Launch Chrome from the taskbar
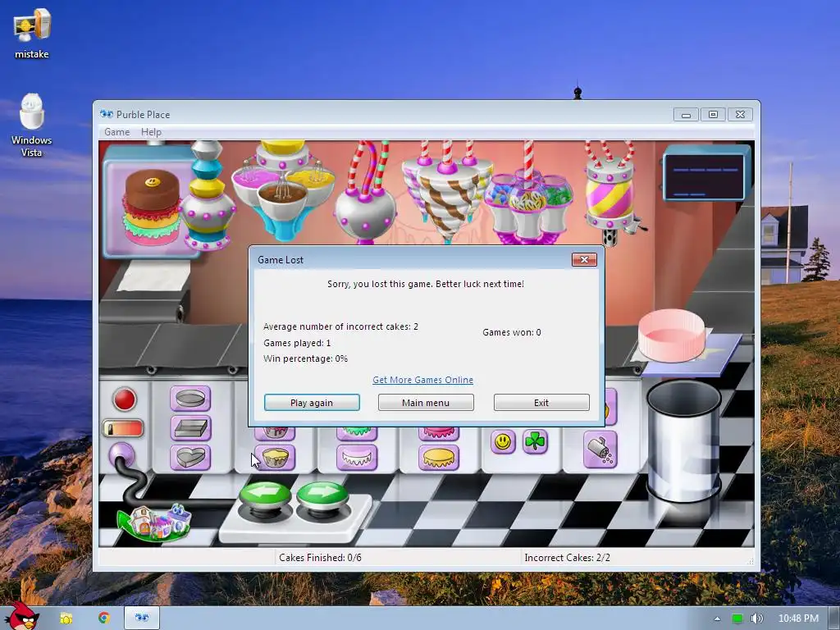Image resolution: width=840 pixels, height=630 pixels. click(104, 618)
